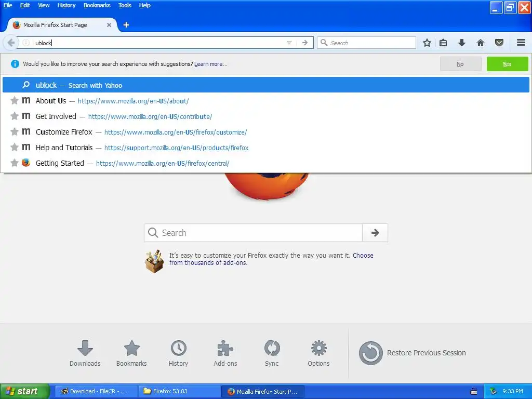Open Add-ons puzzle shortcut on start page

click(225, 353)
